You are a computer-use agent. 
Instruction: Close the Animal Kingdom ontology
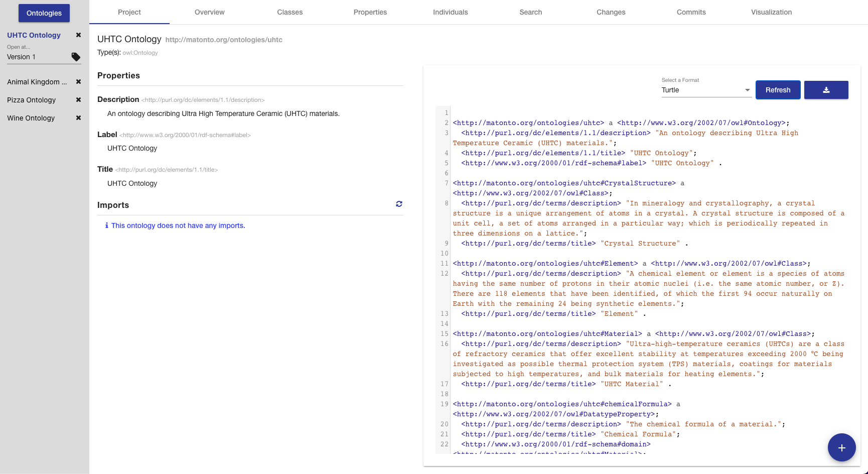click(x=78, y=82)
